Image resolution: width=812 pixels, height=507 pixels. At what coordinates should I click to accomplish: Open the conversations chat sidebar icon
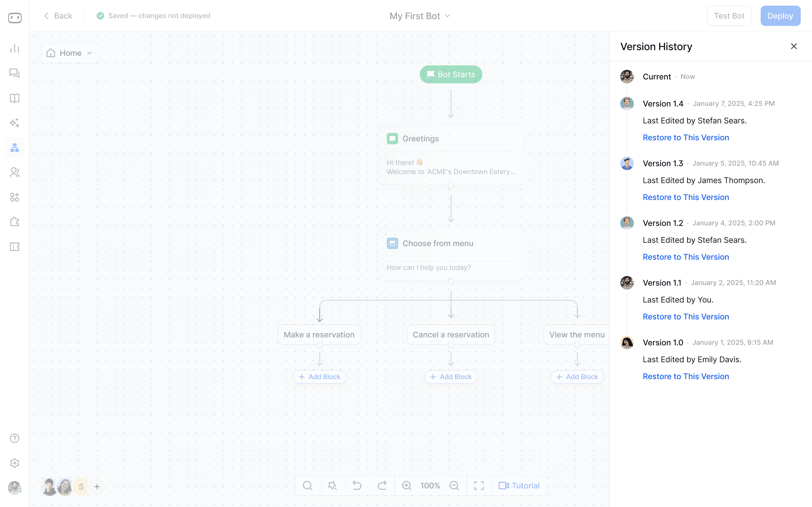coord(14,74)
